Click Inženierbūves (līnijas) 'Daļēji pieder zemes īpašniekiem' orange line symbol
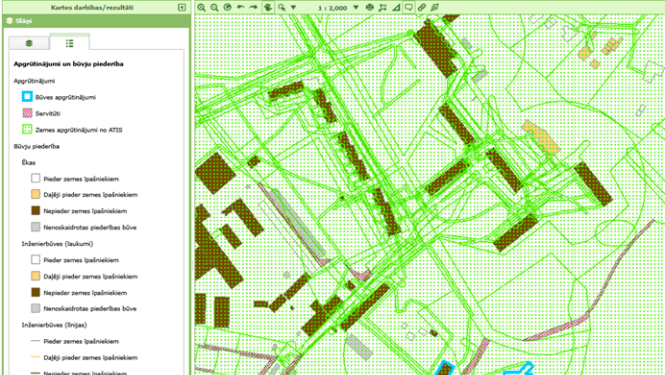 click(36, 357)
